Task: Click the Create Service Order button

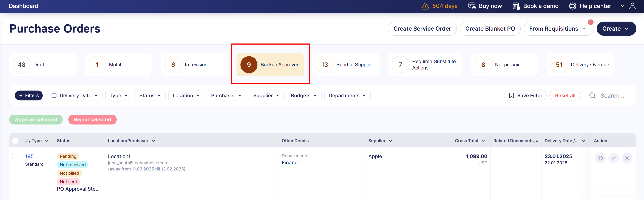Action: coord(422,29)
